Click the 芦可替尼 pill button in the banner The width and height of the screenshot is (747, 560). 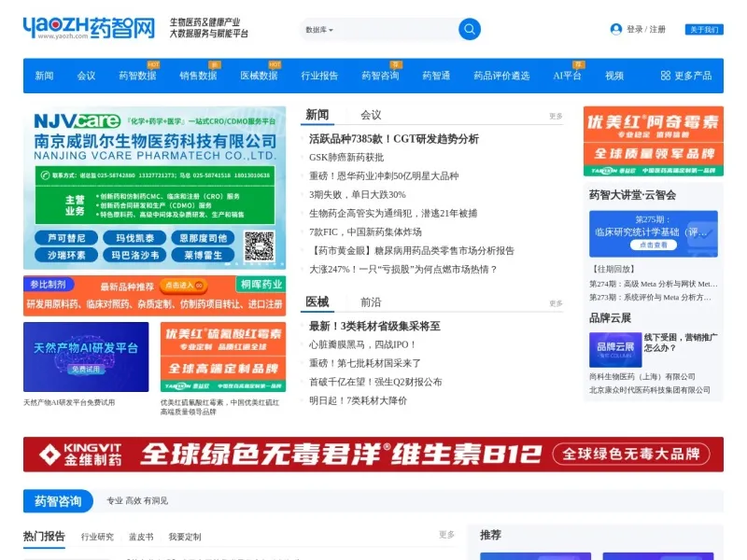(x=66, y=238)
